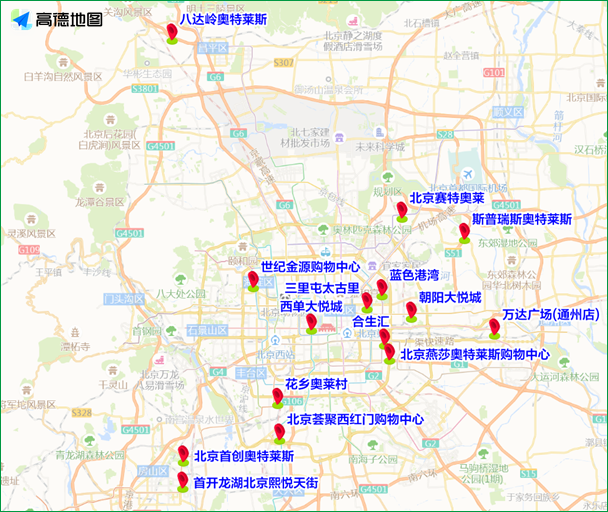Select the 西单大悦城 red pin
The height and width of the screenshot is (512, 608).
311,324
